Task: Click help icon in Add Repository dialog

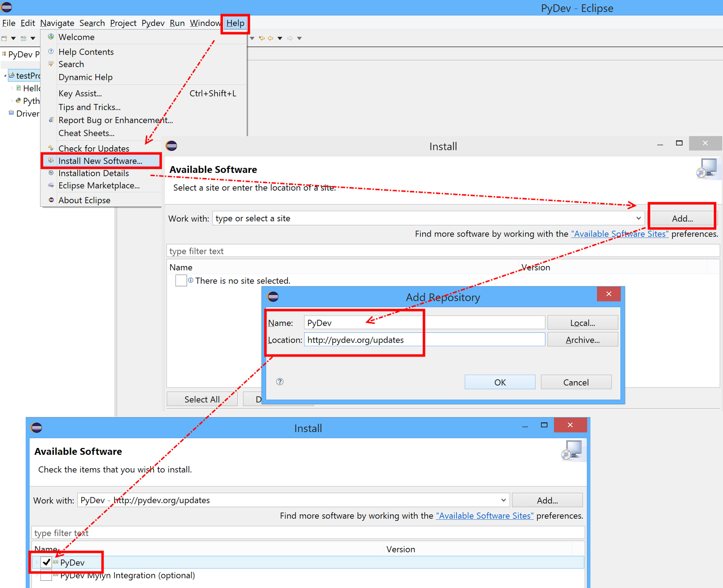Action: 280,382
